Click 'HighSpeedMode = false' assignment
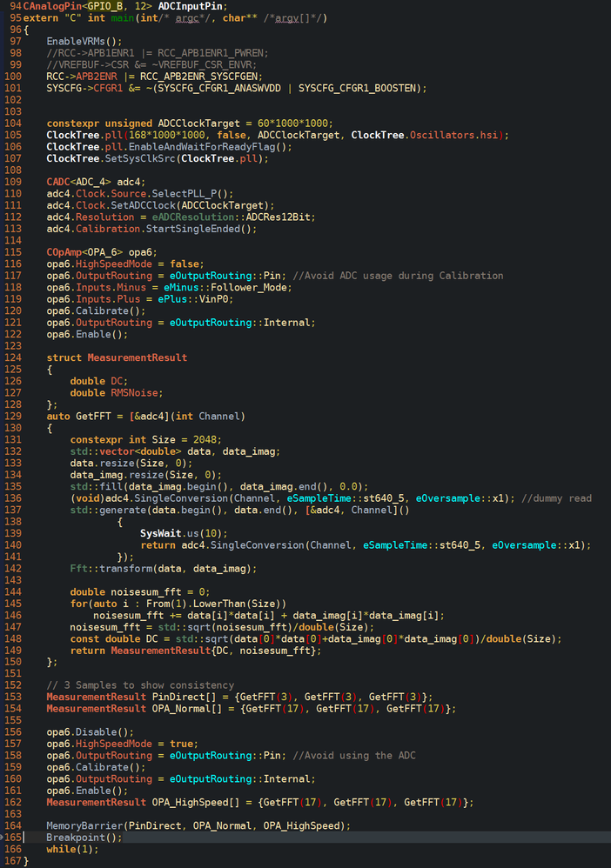 pyautogui.click(x=139, y=264)
